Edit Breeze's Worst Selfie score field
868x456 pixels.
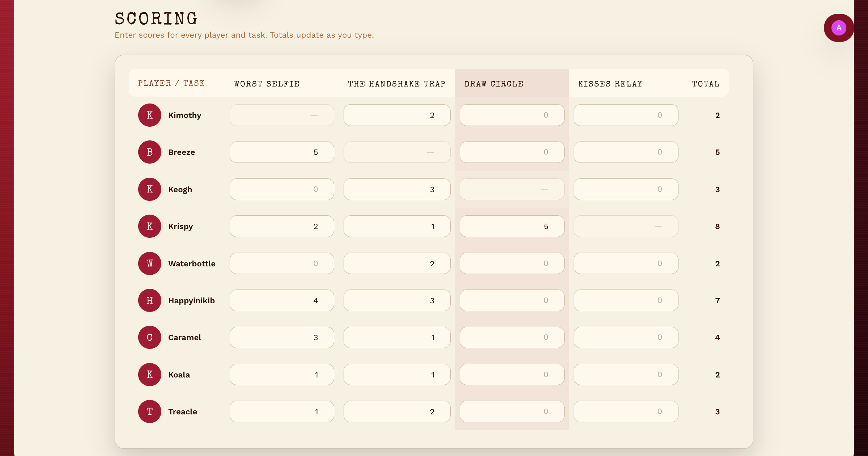[282, 152]
